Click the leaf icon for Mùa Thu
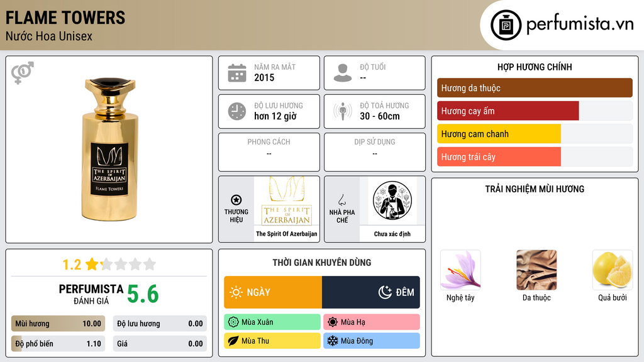Screen dimensions: 644x362 tap(233, 341)
